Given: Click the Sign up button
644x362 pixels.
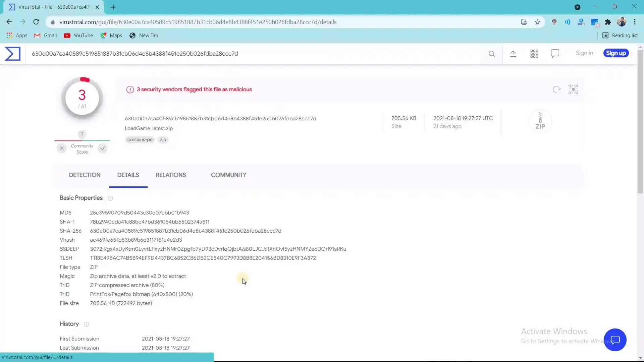Looking at the screenshot, I should tap(616, 53).
